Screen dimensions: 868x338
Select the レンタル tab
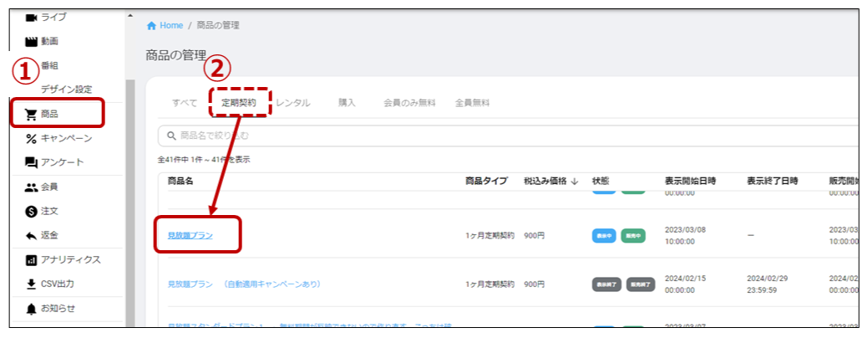click(292, 103)
